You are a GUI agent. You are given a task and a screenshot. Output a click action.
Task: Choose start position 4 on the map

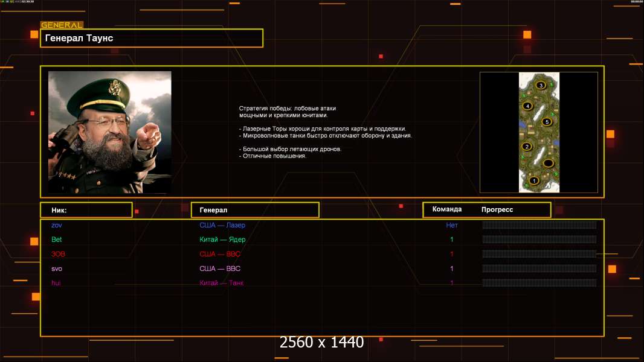(527, 106)
